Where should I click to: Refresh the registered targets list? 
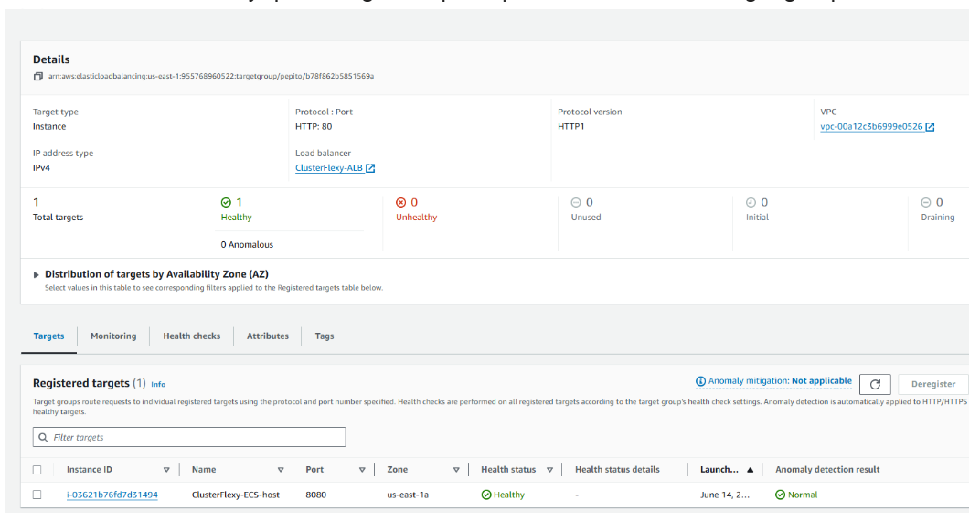tap(874, 384)
